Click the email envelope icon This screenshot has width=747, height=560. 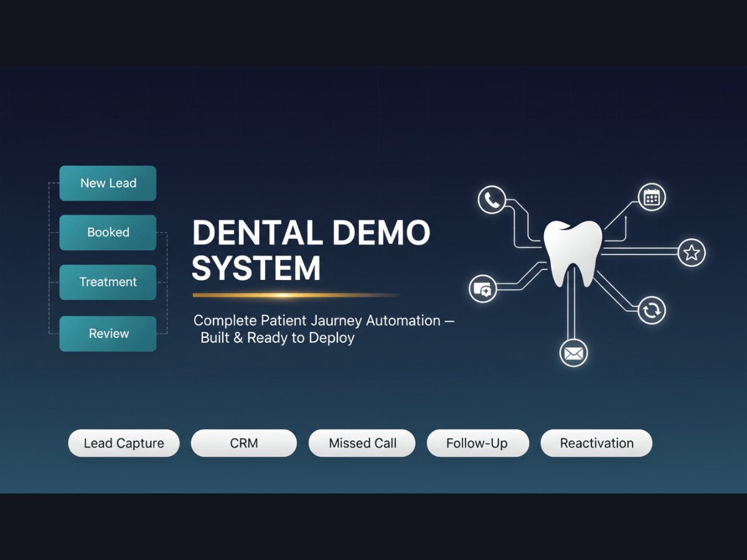(573, 353)
